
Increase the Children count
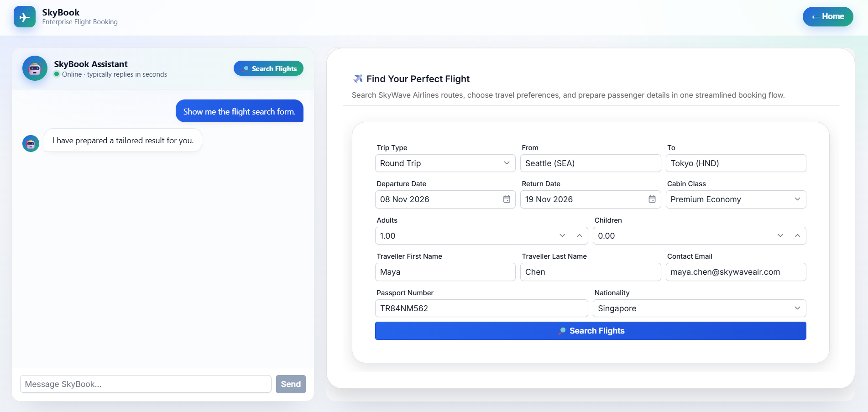click(797, 236)
